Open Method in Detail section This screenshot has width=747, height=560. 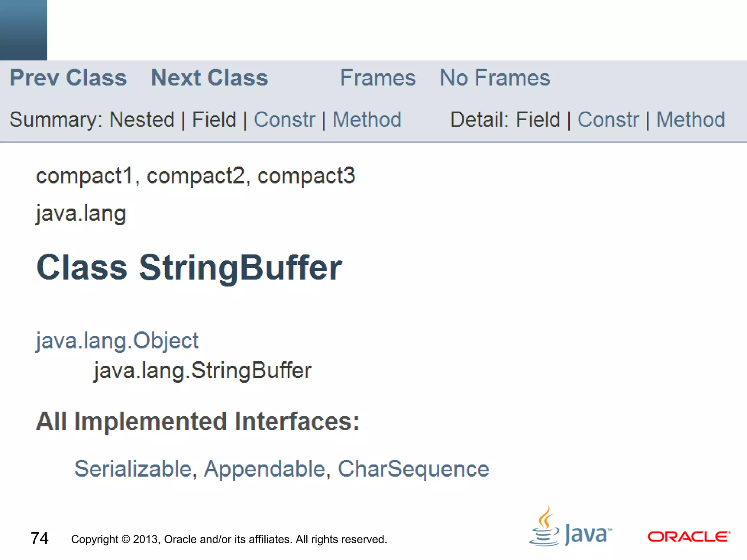pyautogui.click(x=690, y=120)
